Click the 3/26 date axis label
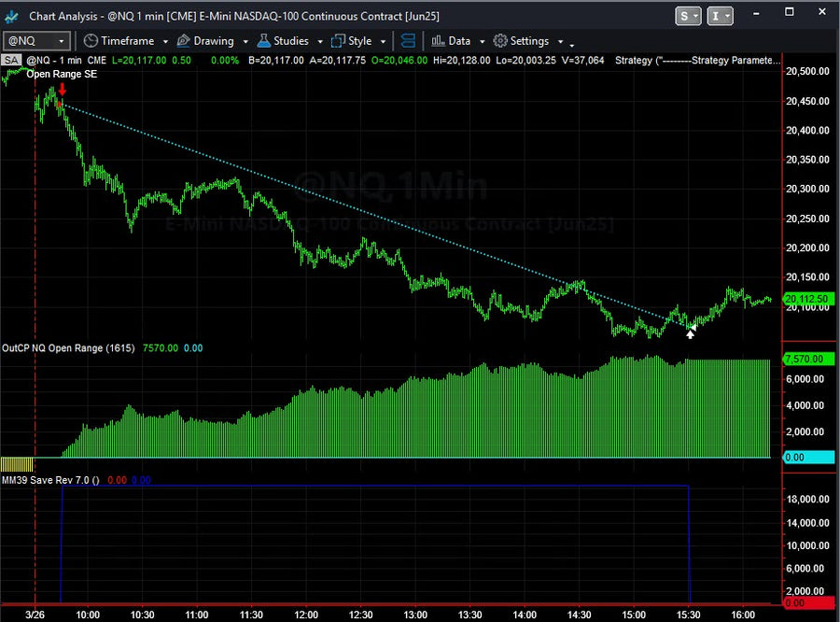This screenshot has height=622, width=840. click(x=35, y=615)
